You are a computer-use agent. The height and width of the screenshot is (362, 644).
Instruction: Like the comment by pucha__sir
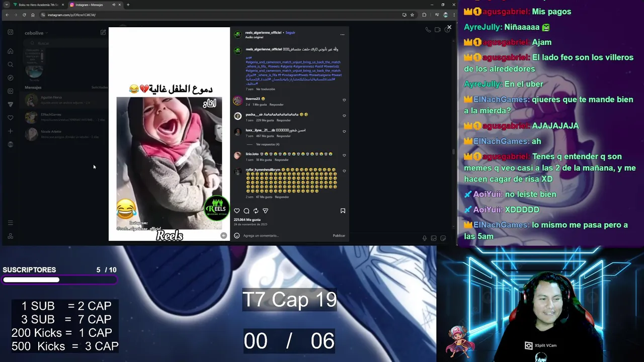coord(344,116)
